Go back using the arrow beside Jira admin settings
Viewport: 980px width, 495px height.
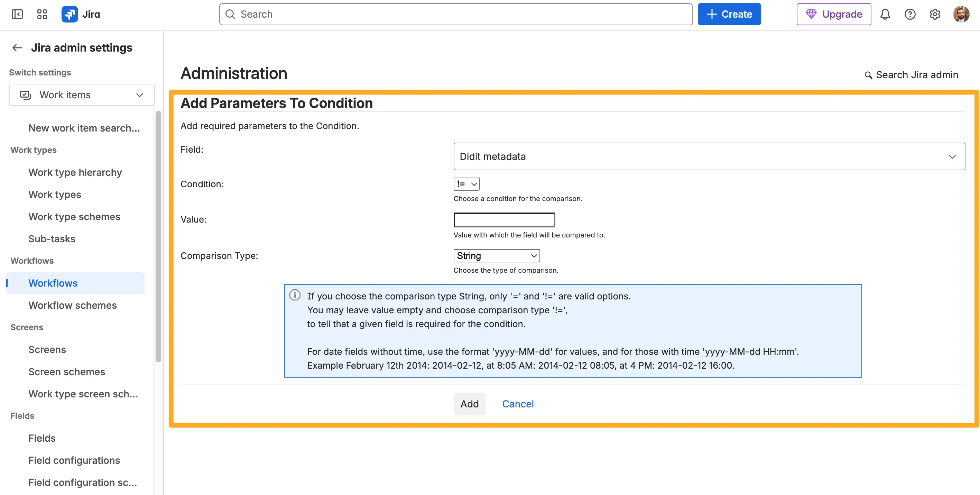click(x=17, y=48)
